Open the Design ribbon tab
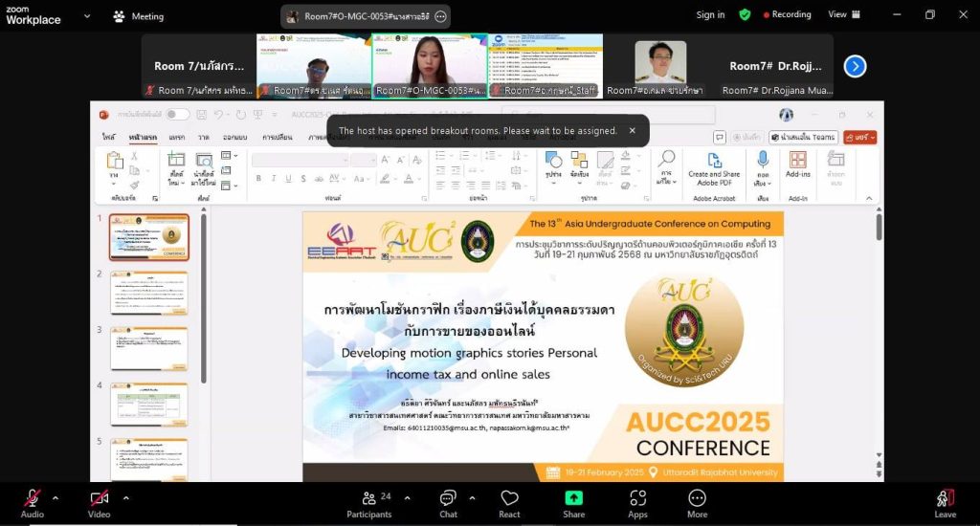 (235, 137)
